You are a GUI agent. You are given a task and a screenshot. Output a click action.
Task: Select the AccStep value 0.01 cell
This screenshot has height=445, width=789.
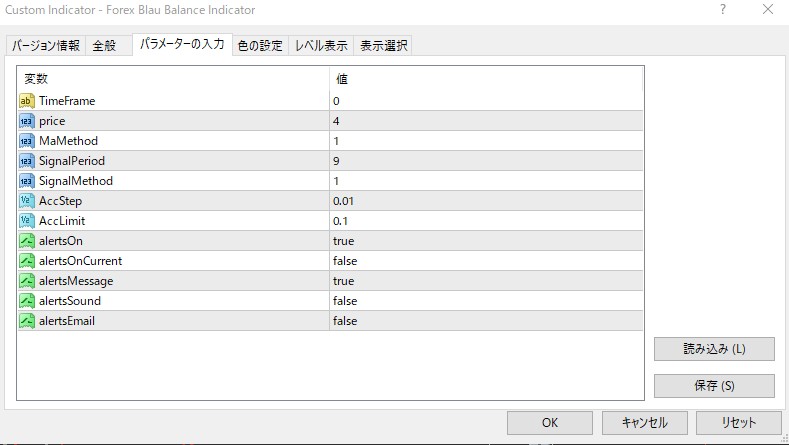click(486, 201)
